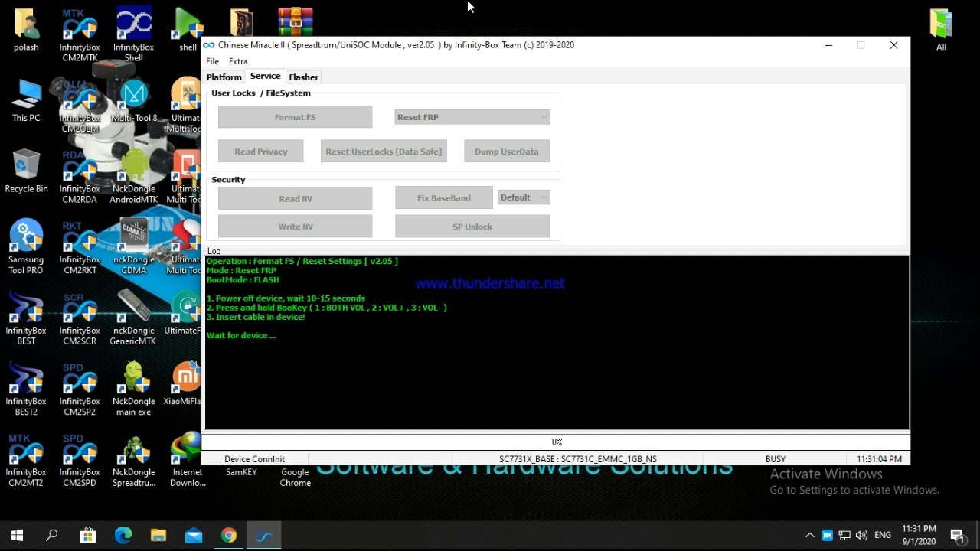This screenshot has width=980, height=551.
Task: Open NckDongle Spreadtrum desktop icon
Action: [x=133, y=460]
